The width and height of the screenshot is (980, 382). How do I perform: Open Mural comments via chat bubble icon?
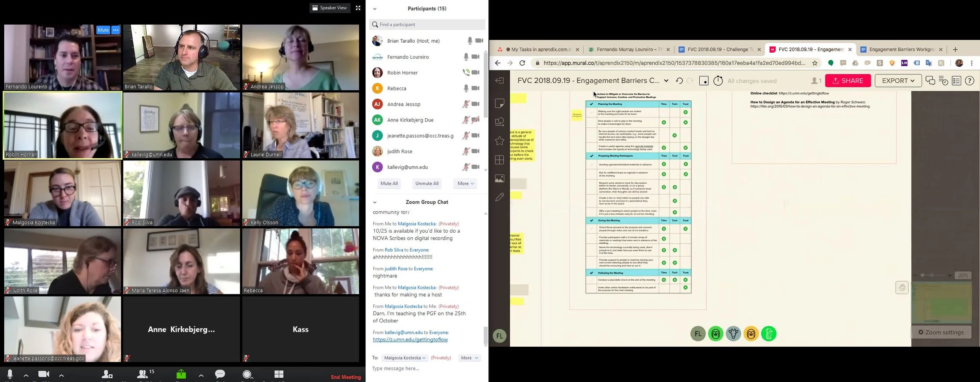930,80
